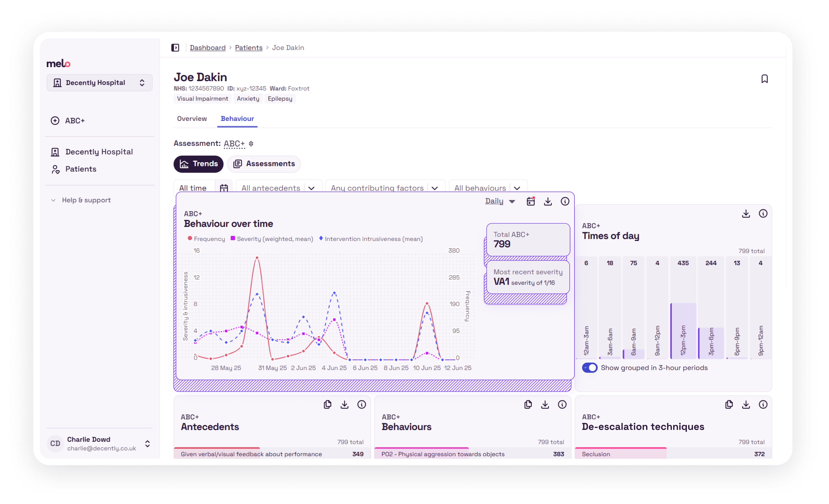Toggle Show grouped in 3-hour periods
This screenshot has width=829, height=504.
pos(590,367)
